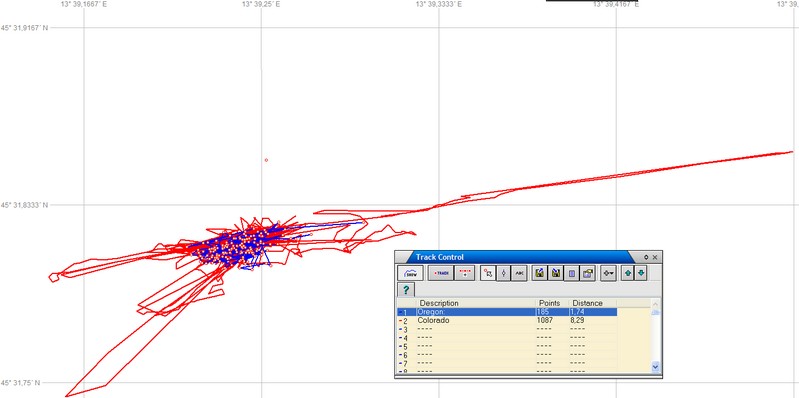Click the Points column header
This screenshot has height=398, width=799.
549,303
